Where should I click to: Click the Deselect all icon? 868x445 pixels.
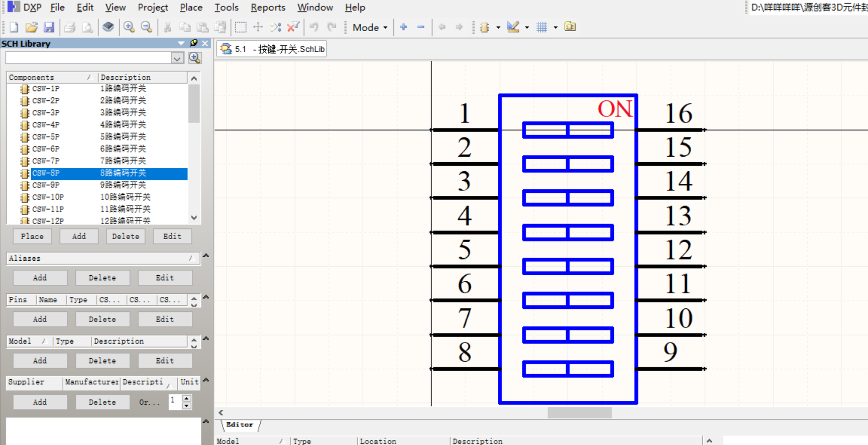(276, 27)
